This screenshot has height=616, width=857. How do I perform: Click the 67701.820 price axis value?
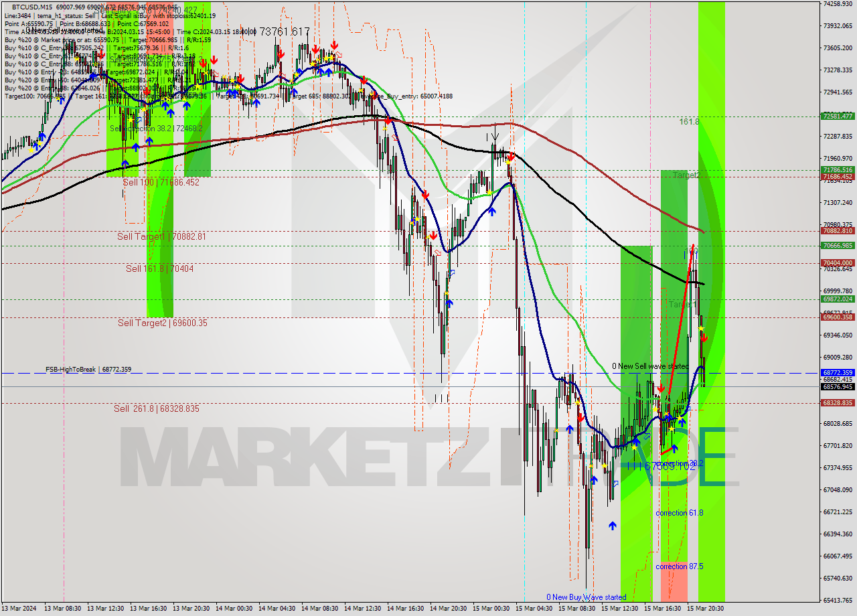(838, 445)
